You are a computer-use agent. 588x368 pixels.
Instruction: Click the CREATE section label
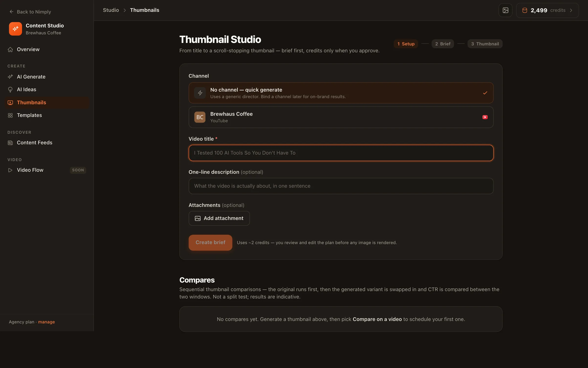[16, 66]
